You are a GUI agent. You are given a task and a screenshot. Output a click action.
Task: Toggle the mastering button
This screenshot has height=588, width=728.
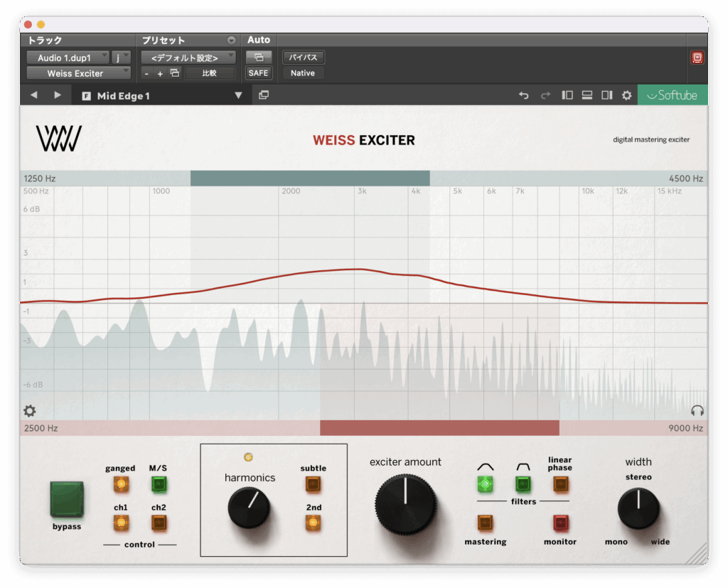pyautogui.click(x=485, y=523)
